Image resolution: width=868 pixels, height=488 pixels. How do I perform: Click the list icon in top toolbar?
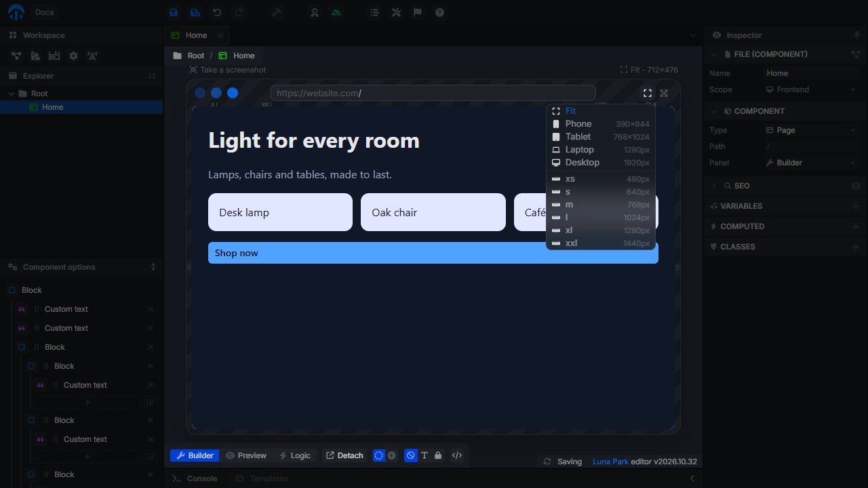[x=374, y=12]
